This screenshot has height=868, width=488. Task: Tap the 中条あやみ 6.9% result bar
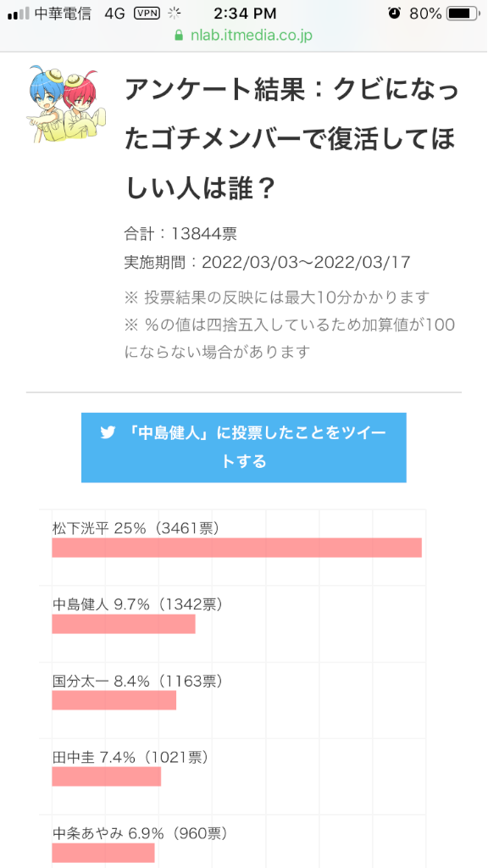point(103,853)
